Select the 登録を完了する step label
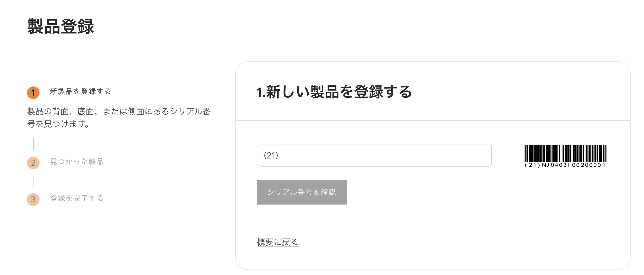Viewport: 644px width, 275px height. 77,198
